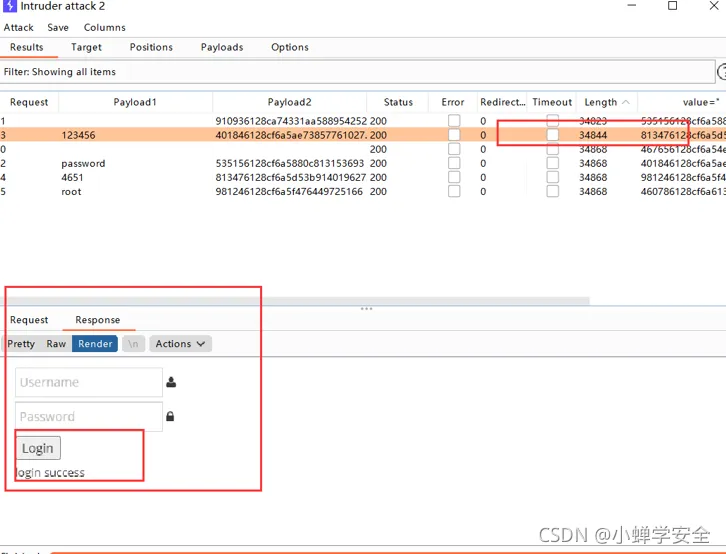Toggle Length column sort arrow
726x554 pixels.
[x=626, y=102]
